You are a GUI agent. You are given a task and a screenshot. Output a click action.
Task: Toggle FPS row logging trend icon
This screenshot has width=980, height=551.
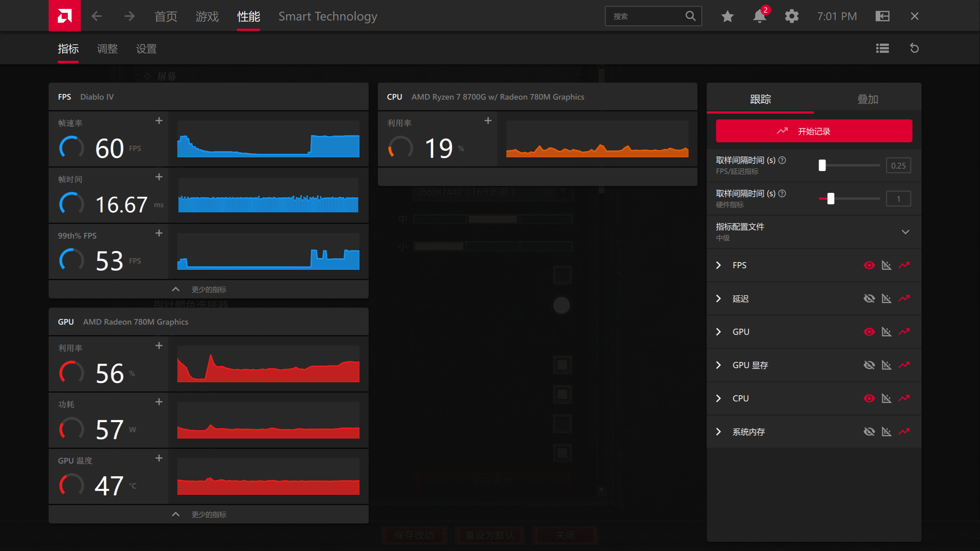904,265
